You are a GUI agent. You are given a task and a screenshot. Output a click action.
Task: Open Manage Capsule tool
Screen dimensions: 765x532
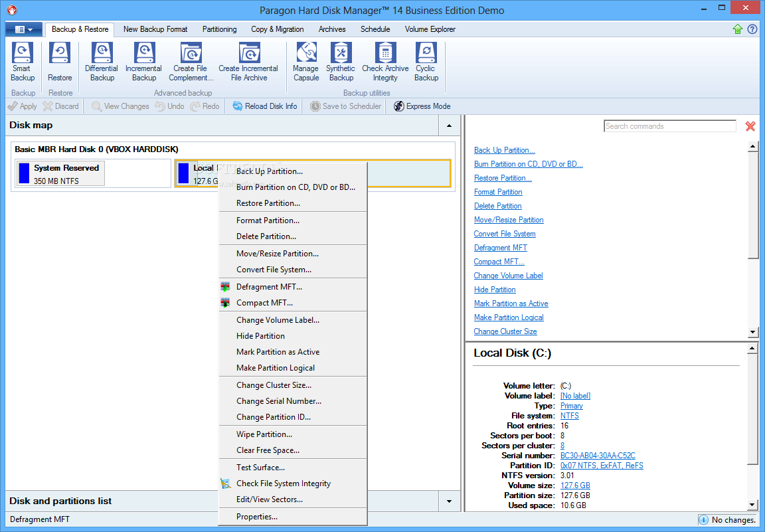(x=306, y=62)
